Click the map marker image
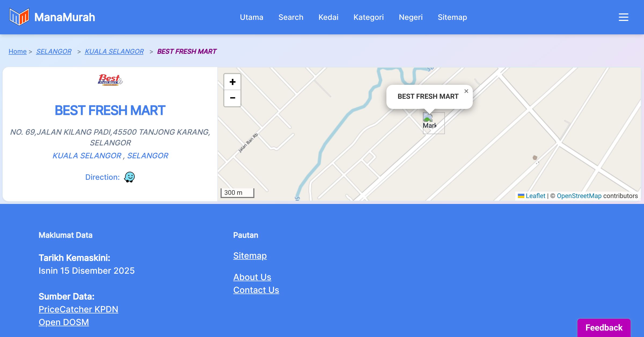Screen dimensions: 644x337 click(433, 123)
